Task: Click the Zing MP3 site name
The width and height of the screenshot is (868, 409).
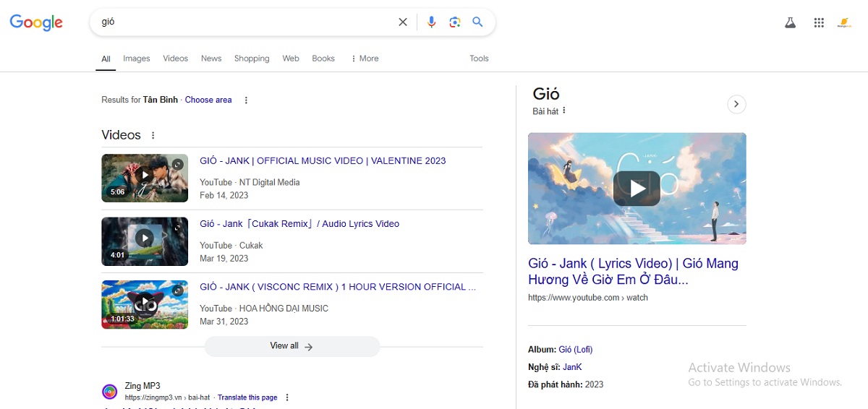Action: point(142,387)
